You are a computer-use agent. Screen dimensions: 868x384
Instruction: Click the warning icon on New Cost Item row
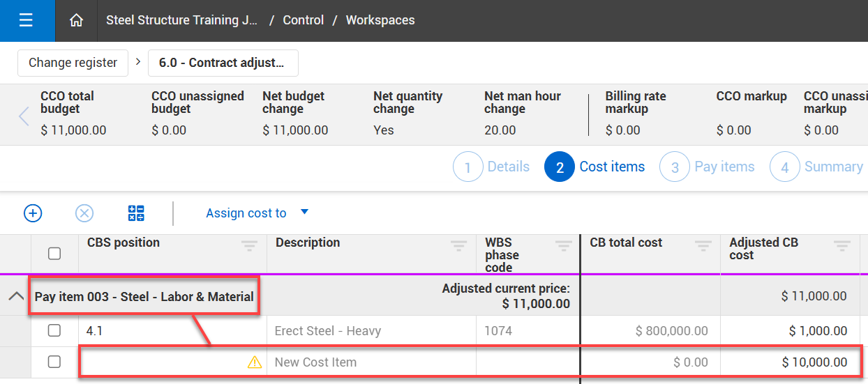255,362
